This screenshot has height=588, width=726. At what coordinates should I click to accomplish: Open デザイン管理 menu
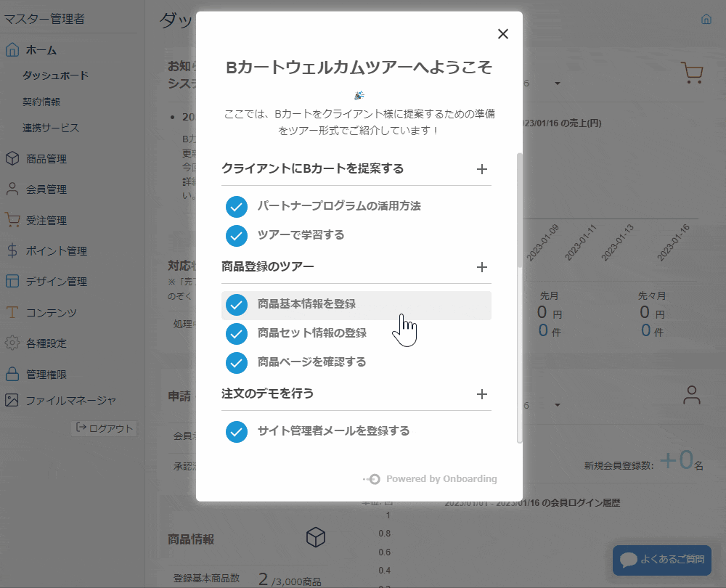[x=57, y=282]
